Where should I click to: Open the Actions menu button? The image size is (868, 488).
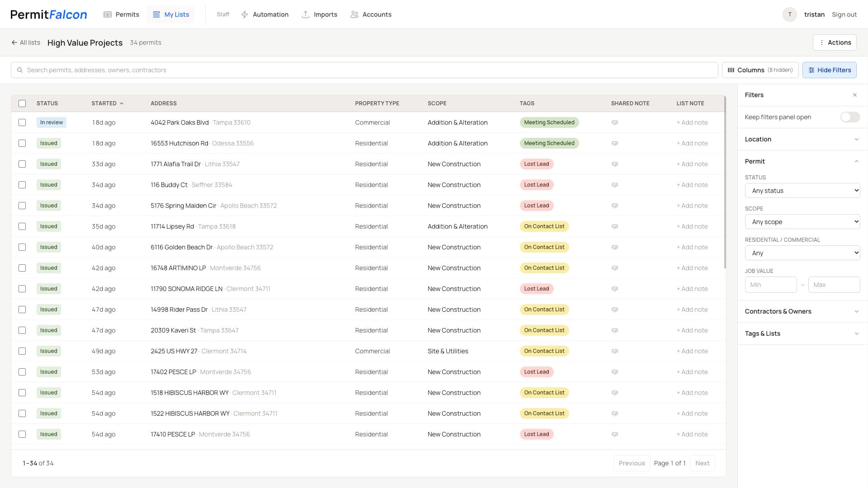pyautogui.click(x=835, y=42)
